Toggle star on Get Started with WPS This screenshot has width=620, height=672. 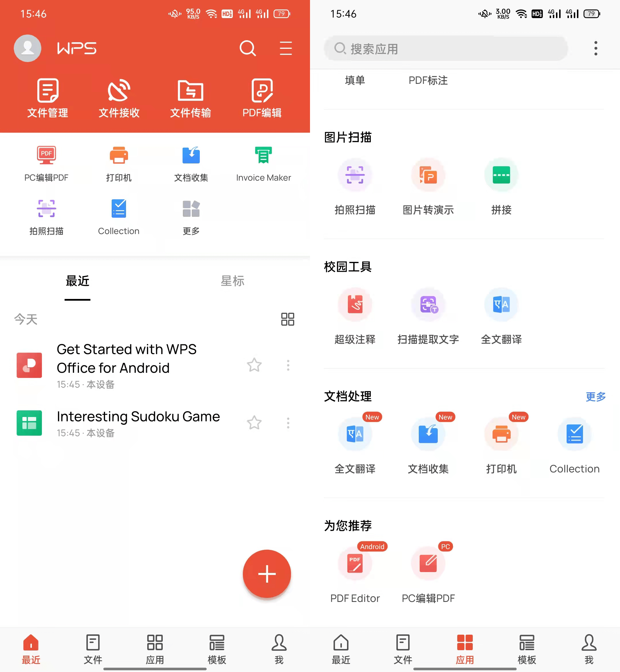254,364
